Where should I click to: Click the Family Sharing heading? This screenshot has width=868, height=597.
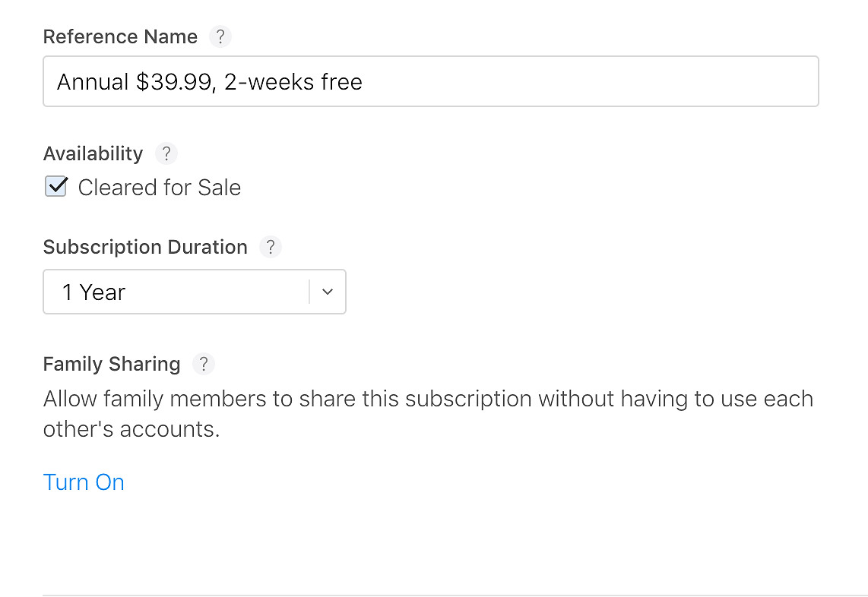112,364
